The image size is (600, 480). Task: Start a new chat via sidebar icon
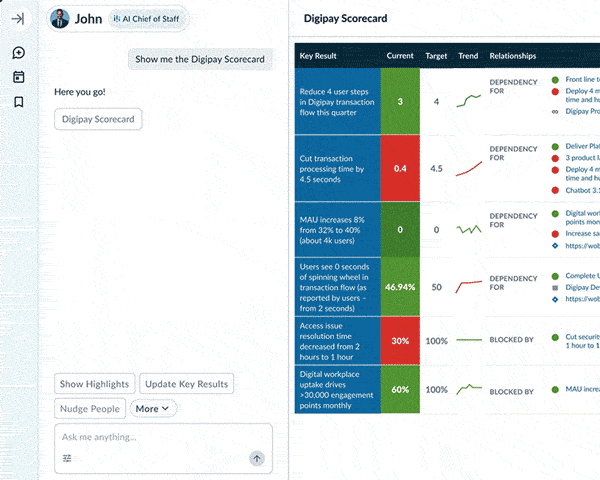pos(18,53)
